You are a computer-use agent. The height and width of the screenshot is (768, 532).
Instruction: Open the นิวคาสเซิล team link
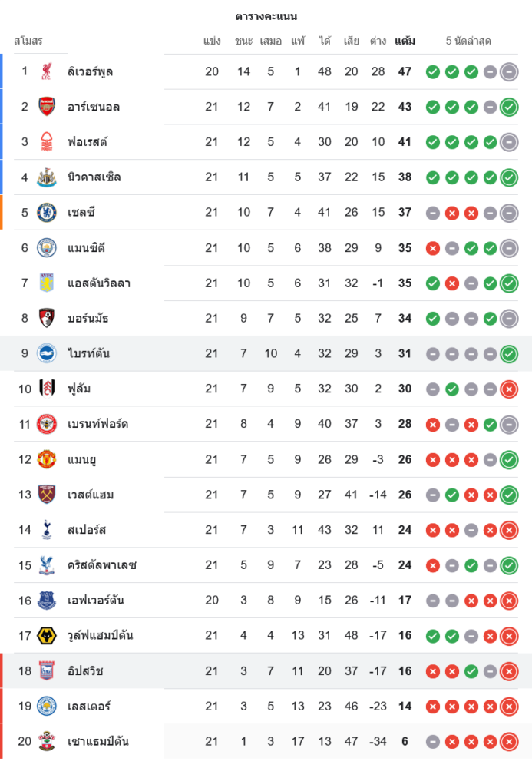94,177
